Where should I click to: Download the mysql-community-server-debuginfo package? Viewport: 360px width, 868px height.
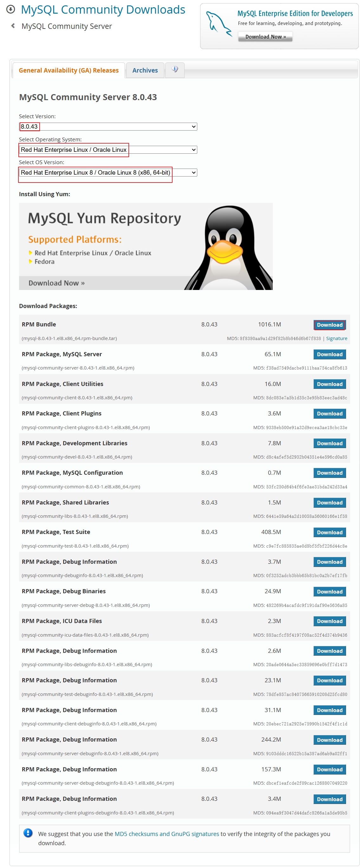tap(330, 740)
